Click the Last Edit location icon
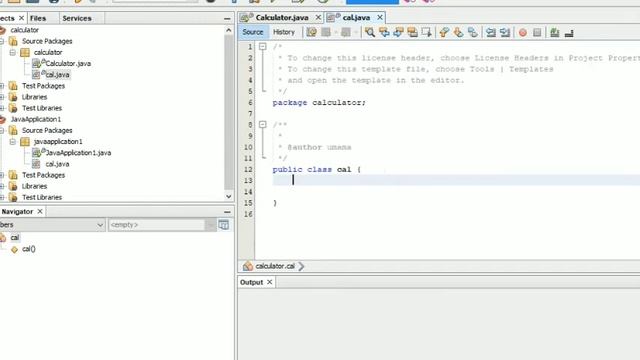Screen dimensions: 640x360 311,32
